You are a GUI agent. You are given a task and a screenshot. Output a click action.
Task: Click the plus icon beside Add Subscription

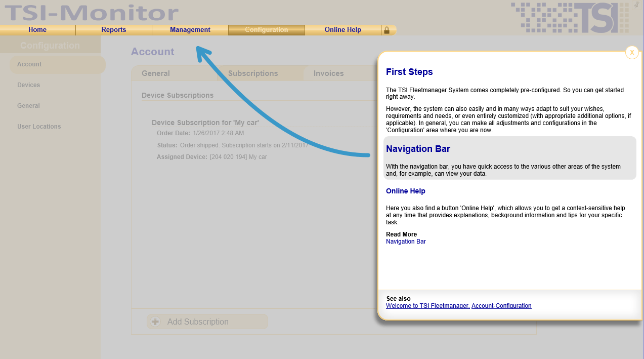[x=156, y=322]
